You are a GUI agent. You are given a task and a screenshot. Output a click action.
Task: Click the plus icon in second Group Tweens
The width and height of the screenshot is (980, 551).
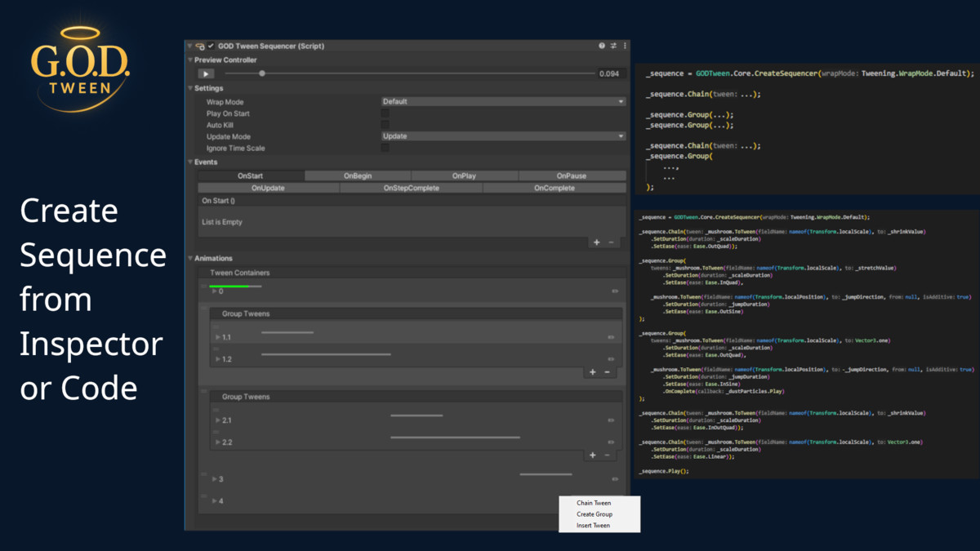pos(593,455)
